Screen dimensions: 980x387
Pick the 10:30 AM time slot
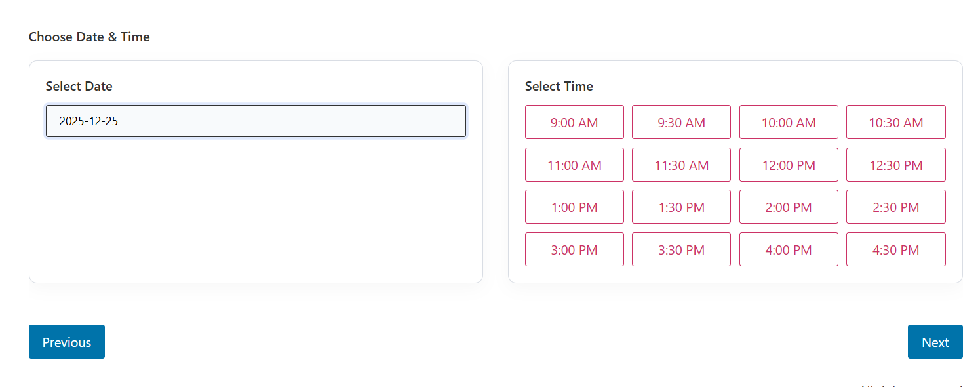tap(896, 122)
